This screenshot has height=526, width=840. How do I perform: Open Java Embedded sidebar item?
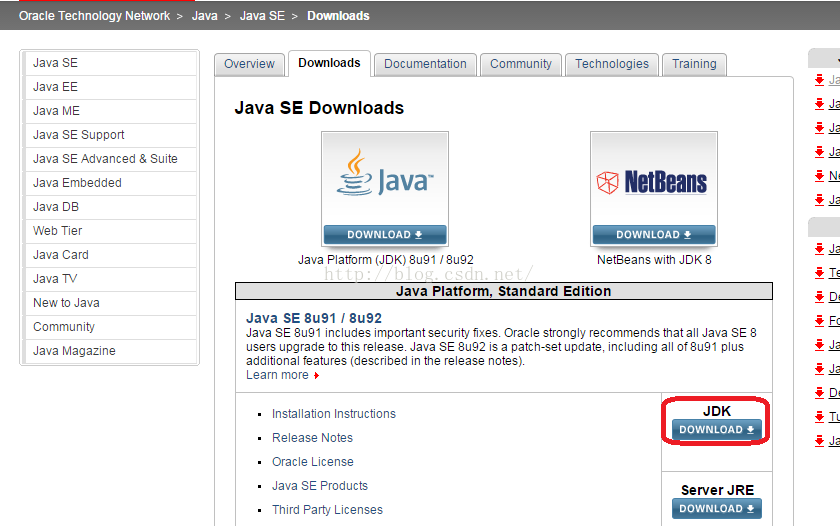tap(110, 183)
